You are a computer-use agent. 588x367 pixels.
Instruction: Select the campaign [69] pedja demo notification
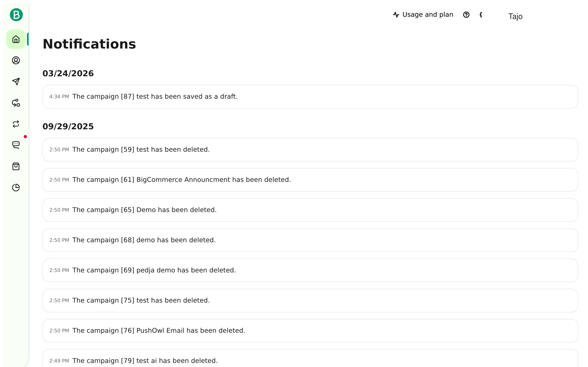[310, 270]
